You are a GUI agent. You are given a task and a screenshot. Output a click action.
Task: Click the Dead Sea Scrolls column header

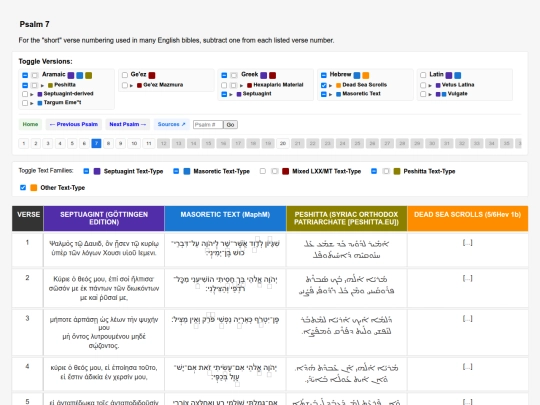(x=468, y=218)
